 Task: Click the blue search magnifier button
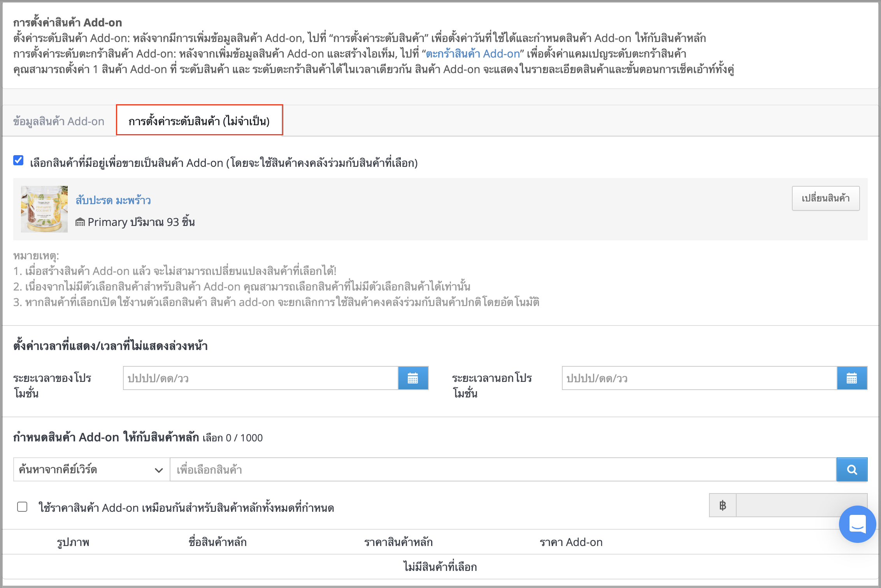tap(852, 469)
